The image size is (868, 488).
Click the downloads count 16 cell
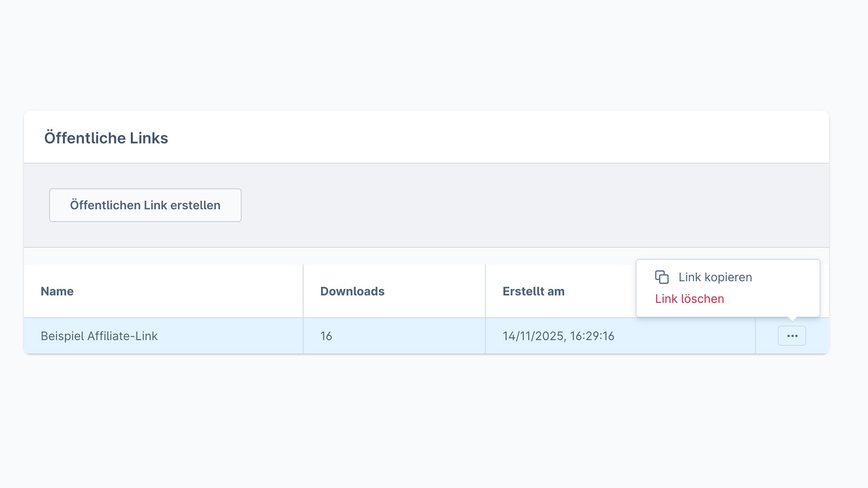tap(326, 336)
